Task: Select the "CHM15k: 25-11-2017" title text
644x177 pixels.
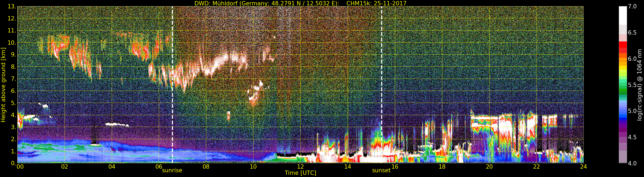Action: tap(376, 3)
